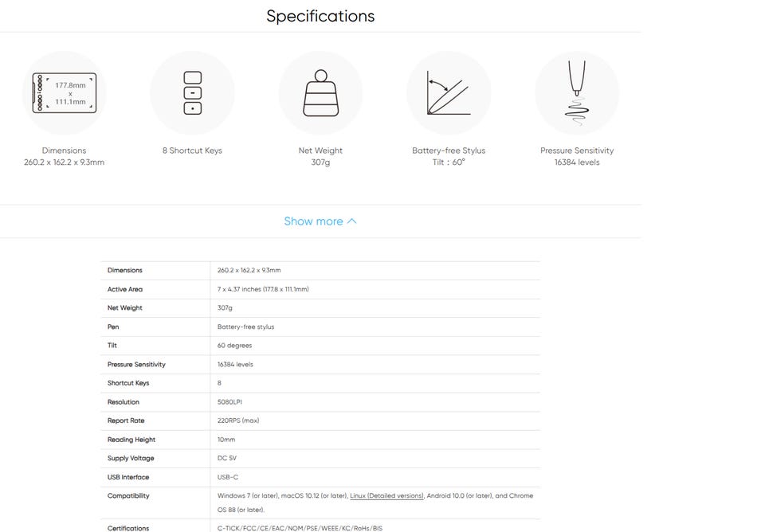Open the Linux (Detailed versions) link
Image resolution: width=765 pixels, height=532 pixels.
coord(386,495)
